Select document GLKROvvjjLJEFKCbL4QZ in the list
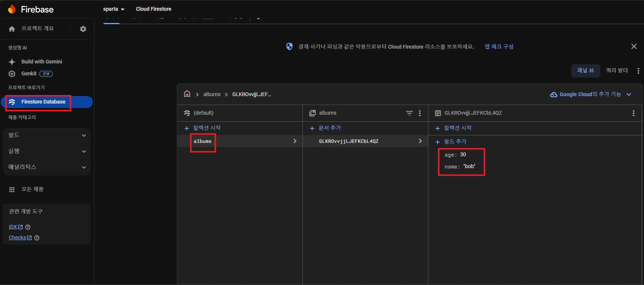 pyautogui.click(x=365, y=141)
